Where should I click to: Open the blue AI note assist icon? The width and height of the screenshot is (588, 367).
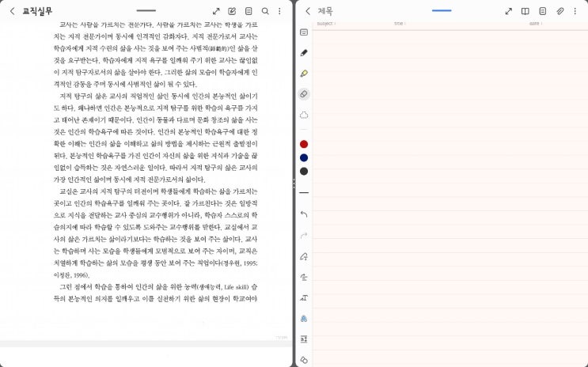pos(304,319)
